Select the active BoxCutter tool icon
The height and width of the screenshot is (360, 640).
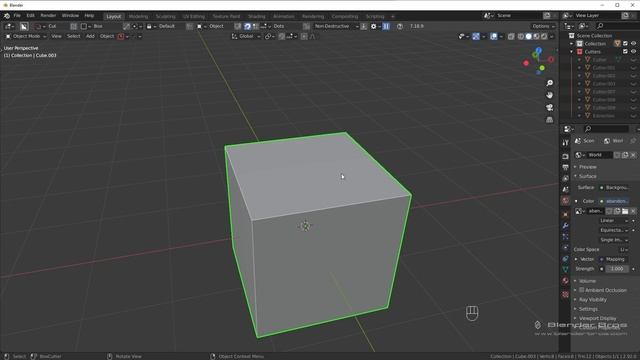tap(24, 26)
